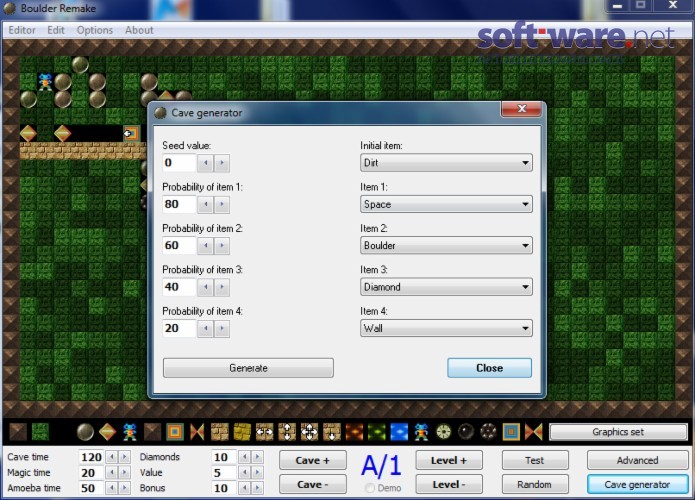Screen dimensions: 695x500
Task: Click the Cave generator button
Action: point(637,484)
